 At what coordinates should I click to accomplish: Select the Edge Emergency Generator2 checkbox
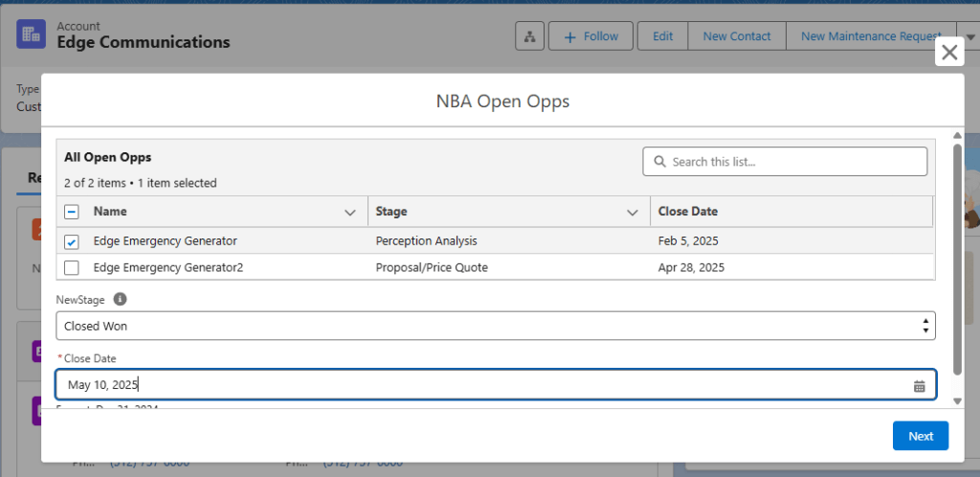(x=72, y=268)
